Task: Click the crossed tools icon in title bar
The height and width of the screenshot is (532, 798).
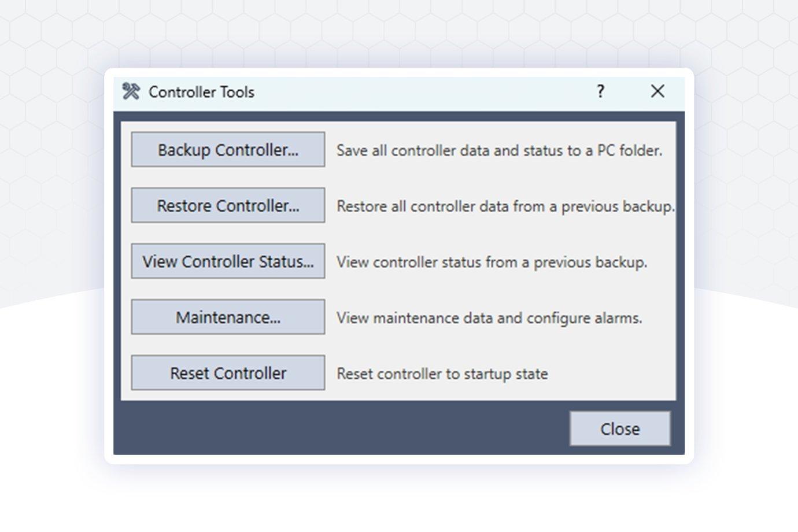Action: point(131,91)
